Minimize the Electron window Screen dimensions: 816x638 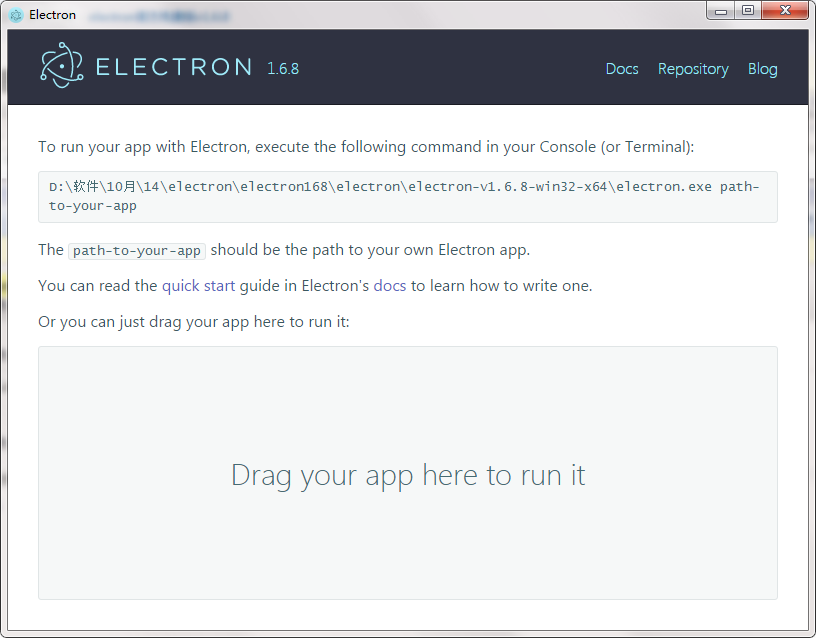pyautogui.click(x=721, y=11)
